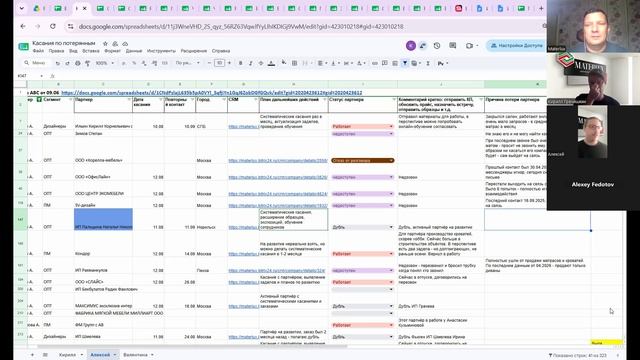The width and height of the screenshot is (640, 360).
Task: Decrease the font size with minus
Action: tap(209, 63)
